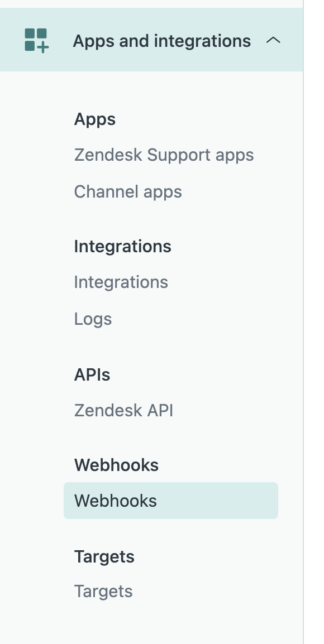Image resolution: width=324 pixels, height=644 pixels.
Task: Select the Apps and integrations menu title
Action: click(161, 41)
